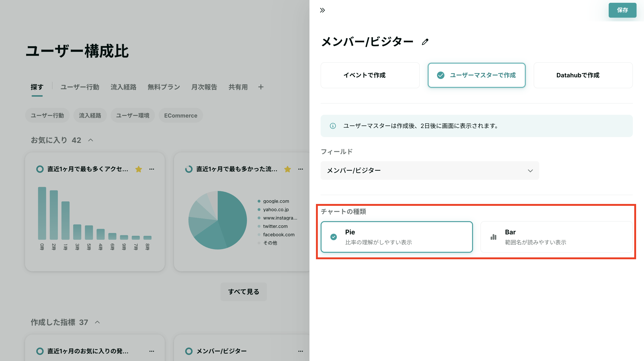This screenshot has width=644, height=361.
Task: Switch to the 無料プラン tab
Action: 164,87
